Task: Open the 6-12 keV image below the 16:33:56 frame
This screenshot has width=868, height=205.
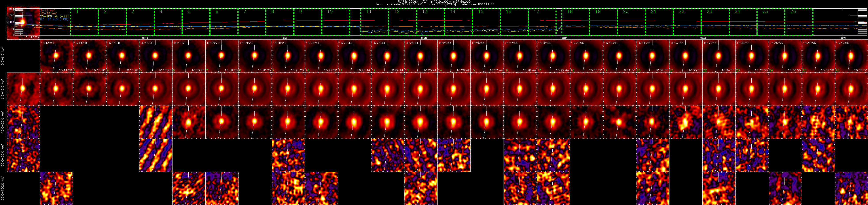Action: [x=719, y=89]
